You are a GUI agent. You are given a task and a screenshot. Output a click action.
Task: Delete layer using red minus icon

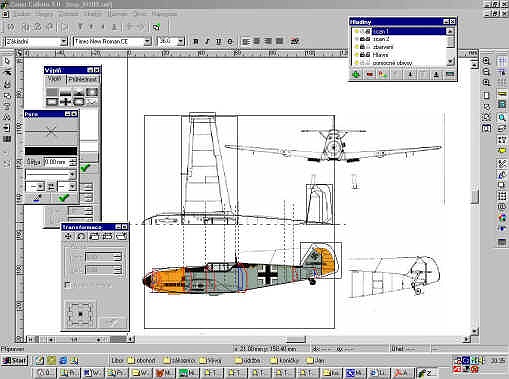tap(369, 74)
